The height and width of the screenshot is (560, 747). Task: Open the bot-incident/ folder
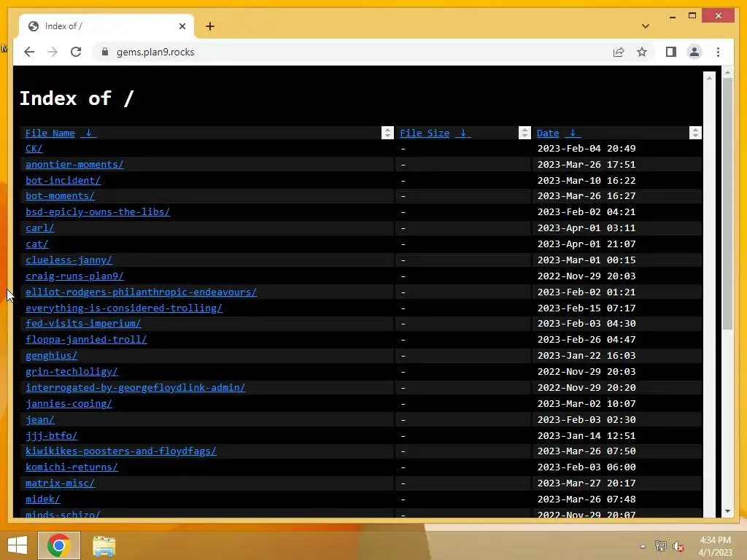point(63,181)
